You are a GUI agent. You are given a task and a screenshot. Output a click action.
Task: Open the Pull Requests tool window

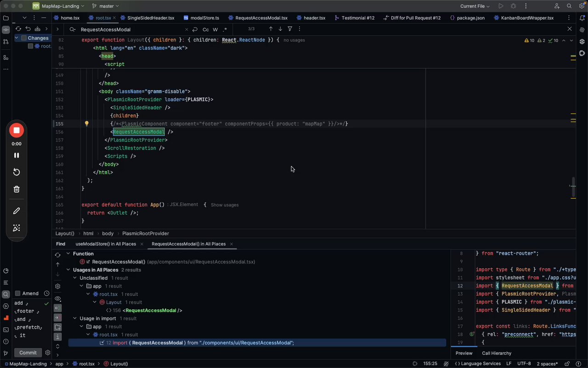6,41
